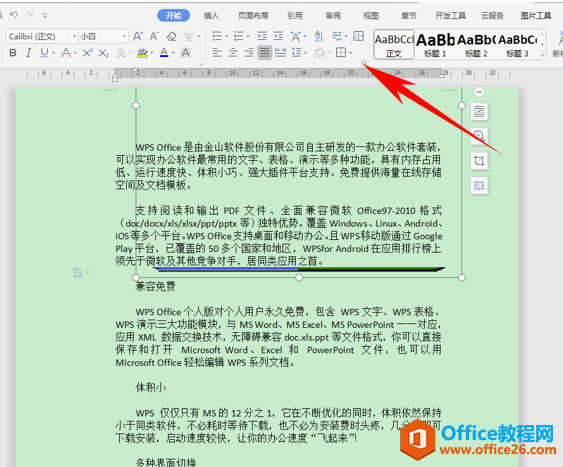Select the crop picture floating icon
Image resolution: width=563 pixels, height=467 pixels.
tap(479, 161)
